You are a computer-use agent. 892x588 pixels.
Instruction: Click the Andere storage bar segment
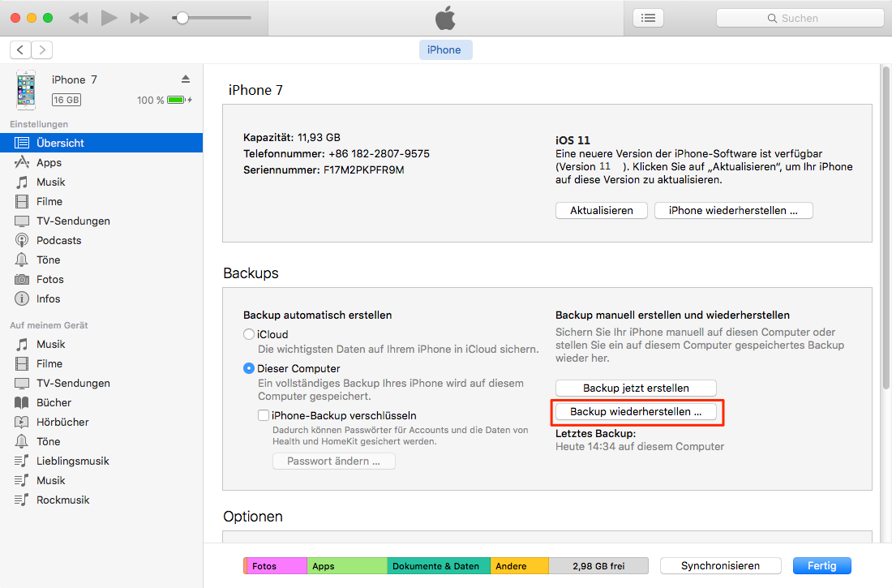(x=519, y=566)
